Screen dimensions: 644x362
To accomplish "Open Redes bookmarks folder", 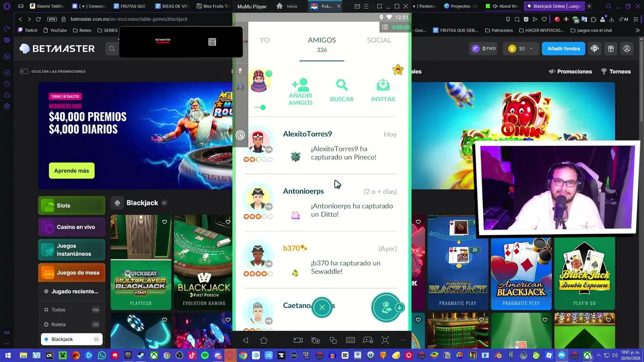I will click(82, 30).
